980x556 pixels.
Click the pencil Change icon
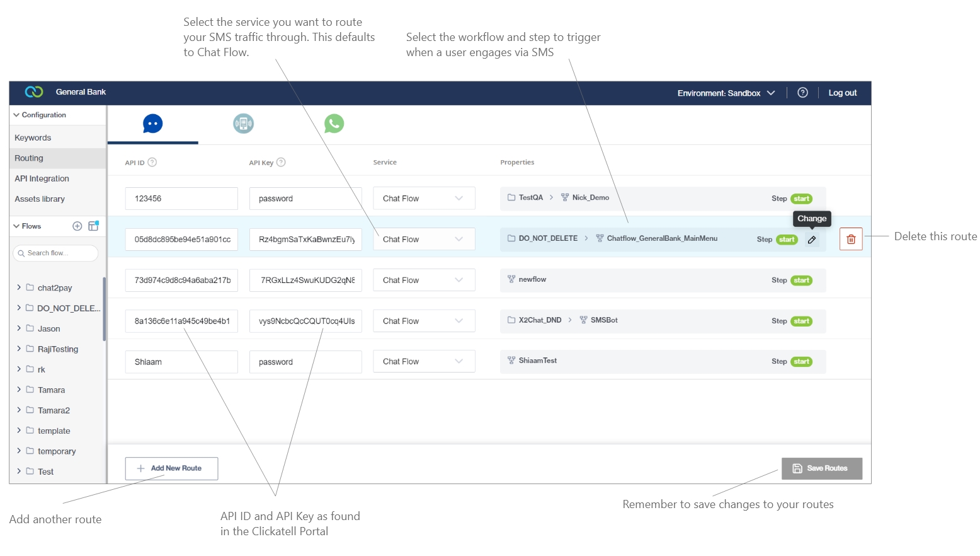812,240
